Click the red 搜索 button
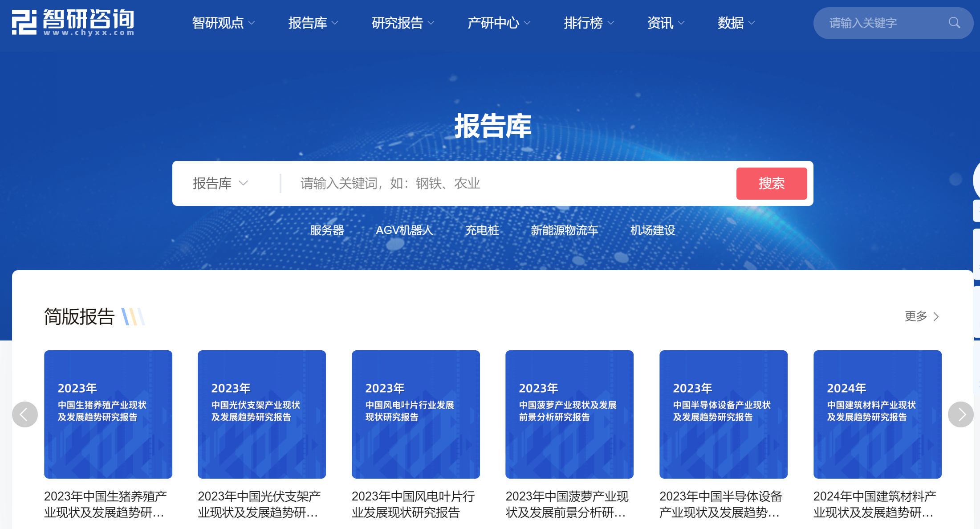Image resolution: width=980 pixels, height=529 pixels. tap(772, 183)
